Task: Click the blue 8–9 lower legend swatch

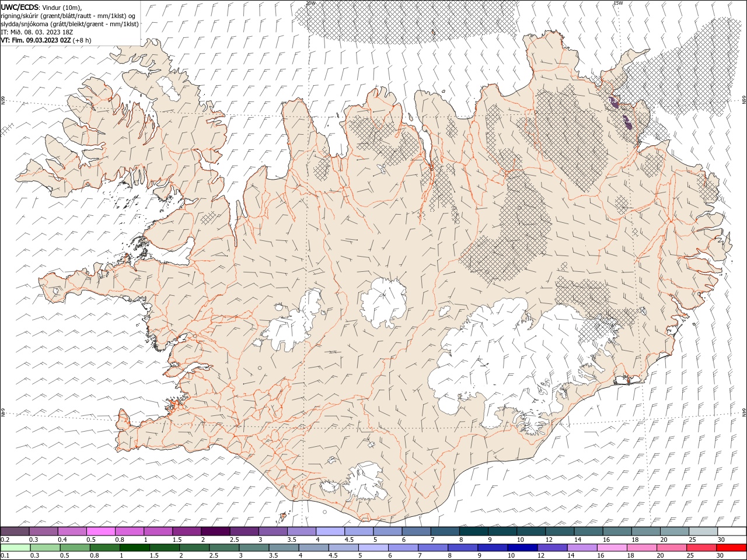Action: (462, 548)
